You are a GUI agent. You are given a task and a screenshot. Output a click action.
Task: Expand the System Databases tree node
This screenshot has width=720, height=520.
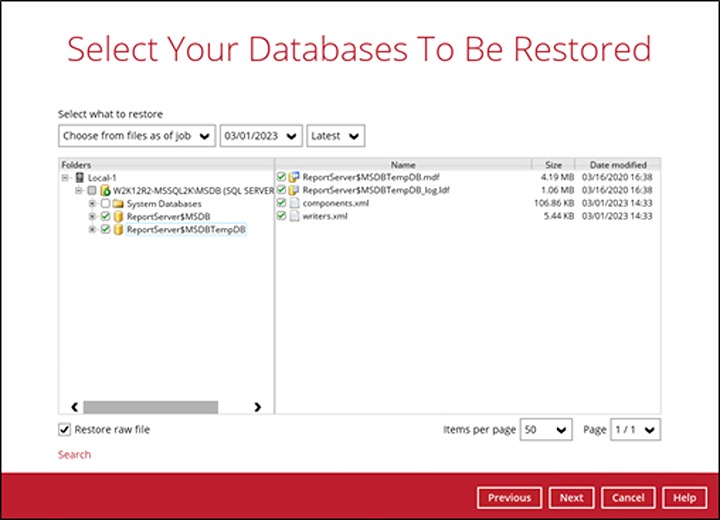click(x=92, y=203)
